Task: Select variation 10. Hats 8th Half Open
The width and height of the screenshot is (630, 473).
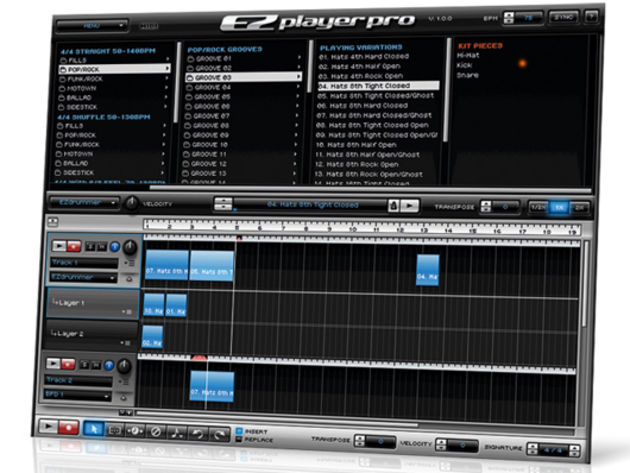Action: [356, 145]
